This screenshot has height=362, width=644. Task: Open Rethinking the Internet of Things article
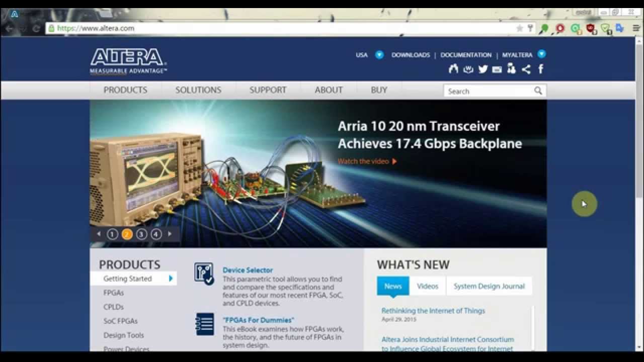pyautogui.click(x=433, y=311)
